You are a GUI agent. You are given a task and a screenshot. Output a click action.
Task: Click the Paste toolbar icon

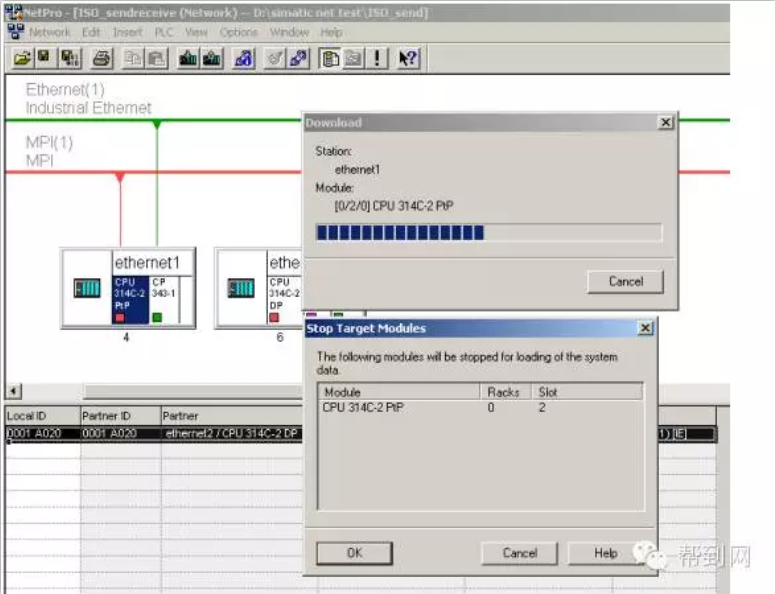(157, 58)
